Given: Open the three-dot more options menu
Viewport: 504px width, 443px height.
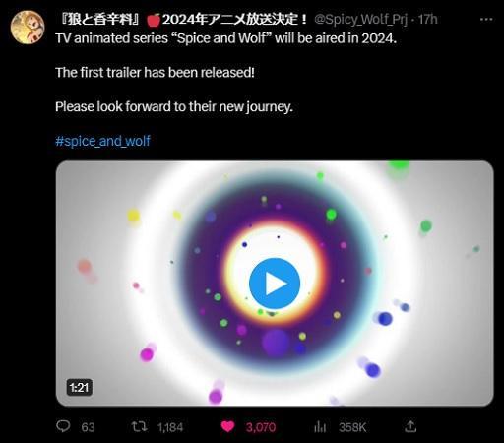Looking at the screenshot, I should [486, 20].
